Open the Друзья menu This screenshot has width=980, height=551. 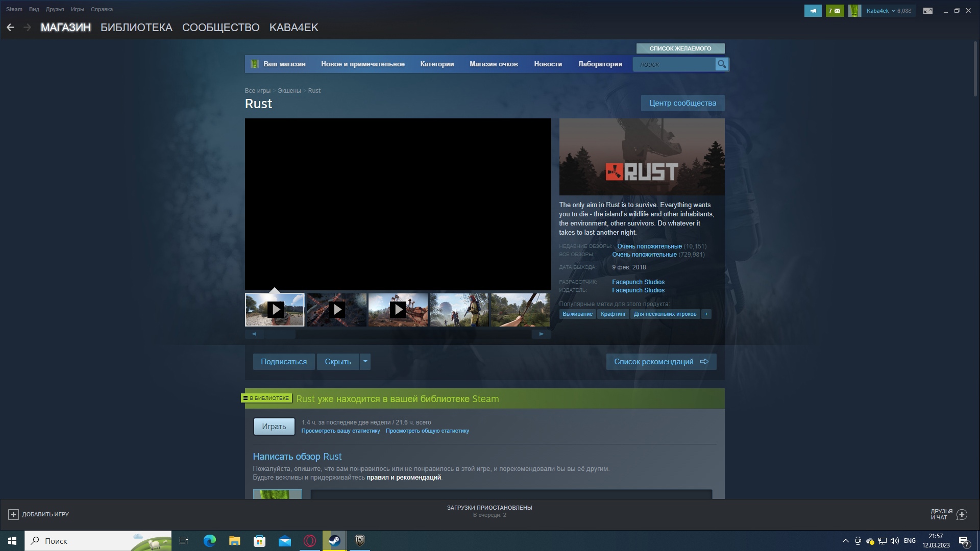tap(55, 9)
